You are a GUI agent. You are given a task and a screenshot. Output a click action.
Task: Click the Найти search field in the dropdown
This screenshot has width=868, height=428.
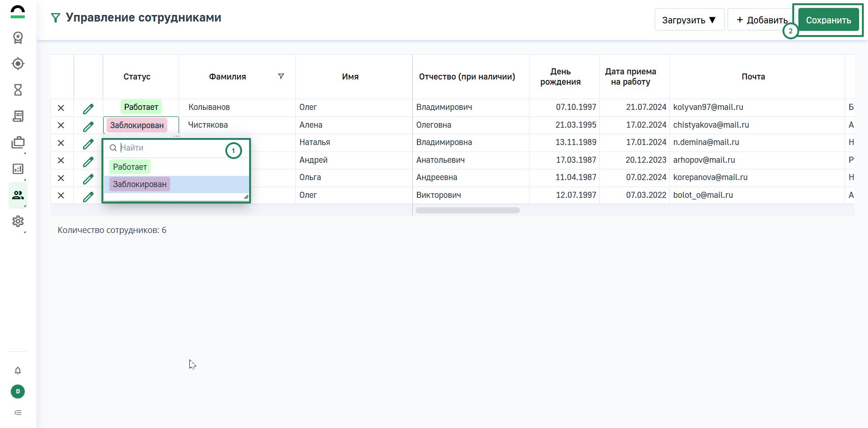168,148
